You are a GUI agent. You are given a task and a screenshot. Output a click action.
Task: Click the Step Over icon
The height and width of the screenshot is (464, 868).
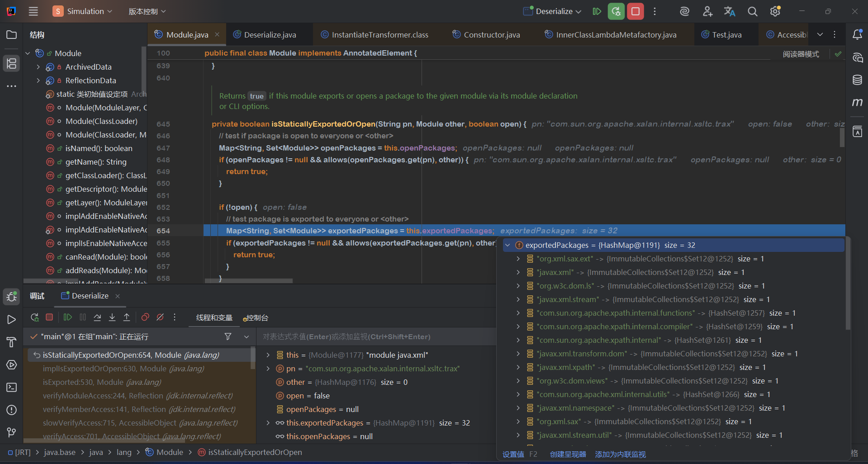97,317
